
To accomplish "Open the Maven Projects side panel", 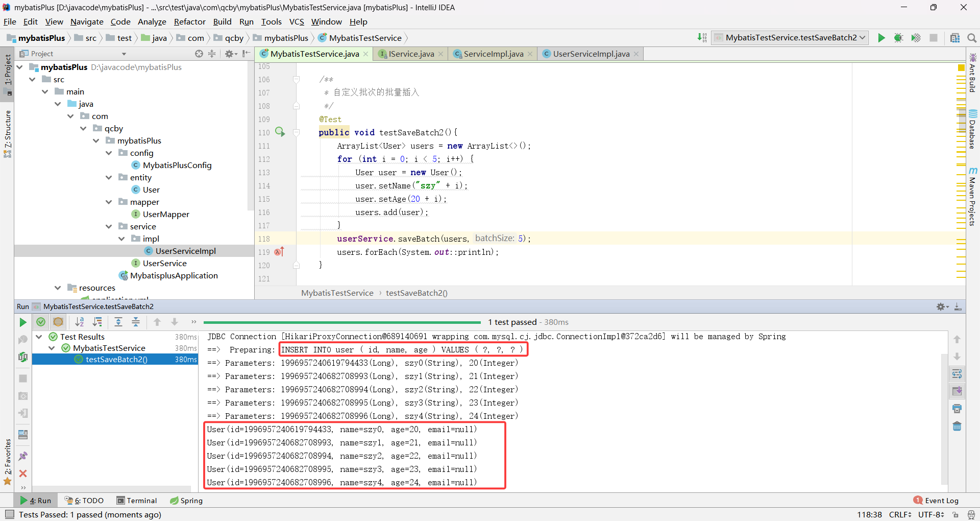I will coord(973,197).
